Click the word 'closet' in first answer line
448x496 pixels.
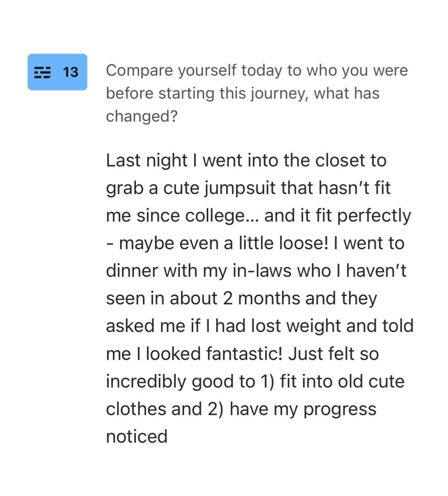340,160
